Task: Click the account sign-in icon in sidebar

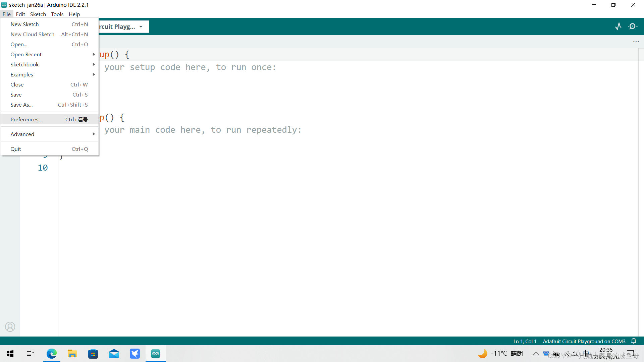Action: (x=10, y=326)
